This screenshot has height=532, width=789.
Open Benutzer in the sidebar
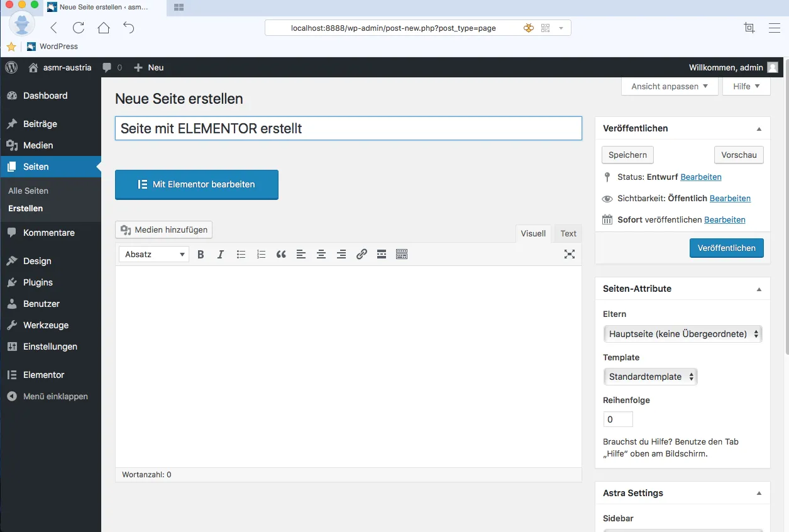50,304
